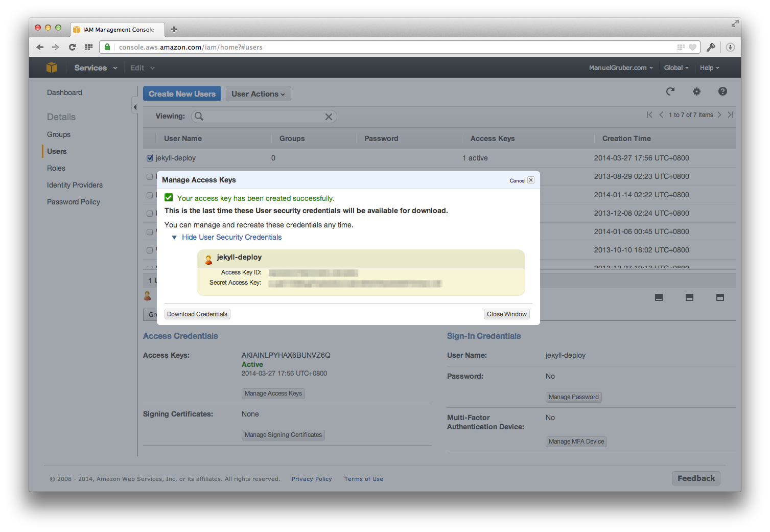This screenshot has width=770, height=532.
Task: Click the heart bookmark icon in address bar
Action: pos(693,47)
